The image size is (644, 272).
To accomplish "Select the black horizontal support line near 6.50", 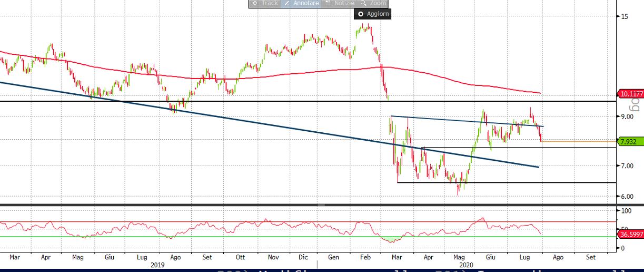I will 527,182.
